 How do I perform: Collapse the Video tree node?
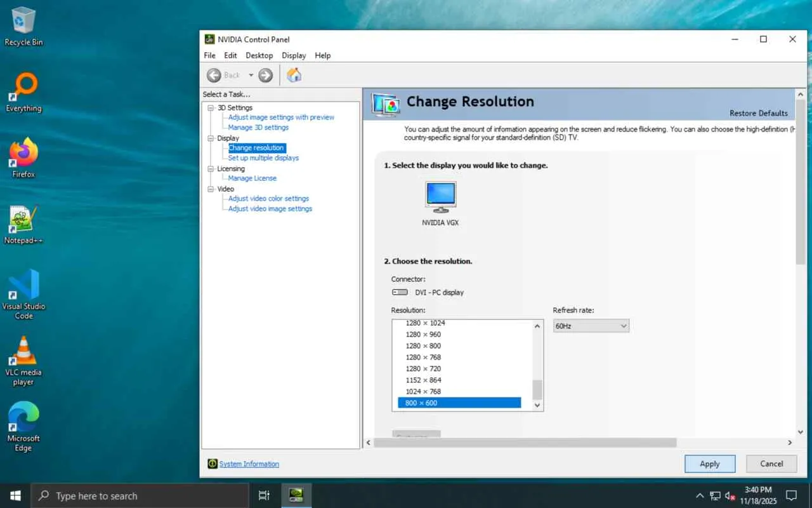pos(211,189)
